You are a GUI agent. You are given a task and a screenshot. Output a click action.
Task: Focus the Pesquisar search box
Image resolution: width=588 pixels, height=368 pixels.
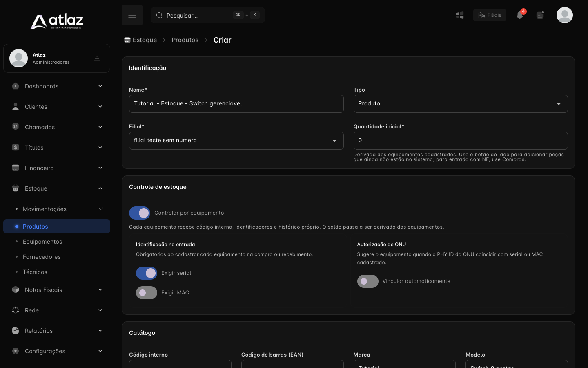point(208,15)
